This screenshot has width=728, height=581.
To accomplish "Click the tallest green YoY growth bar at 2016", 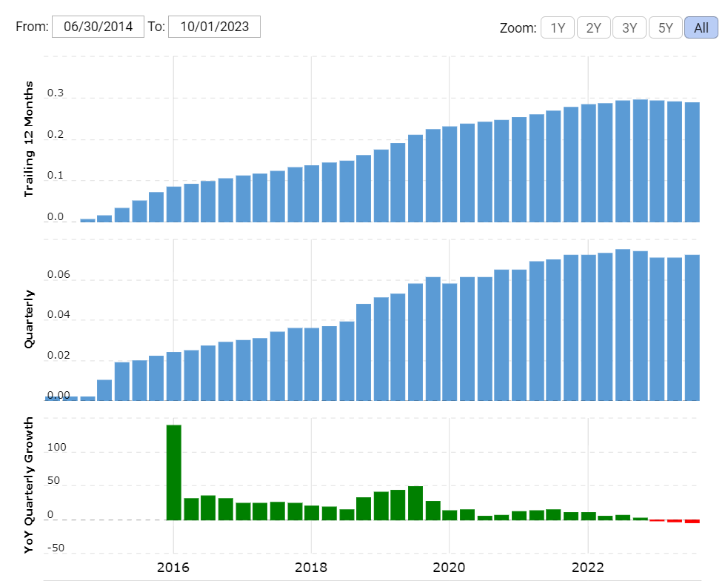I will (174, 472).
